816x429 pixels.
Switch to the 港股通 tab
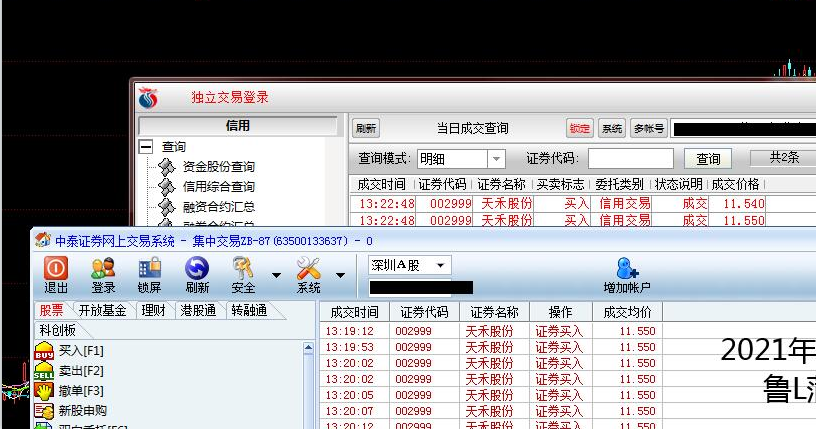coord(198,310)
